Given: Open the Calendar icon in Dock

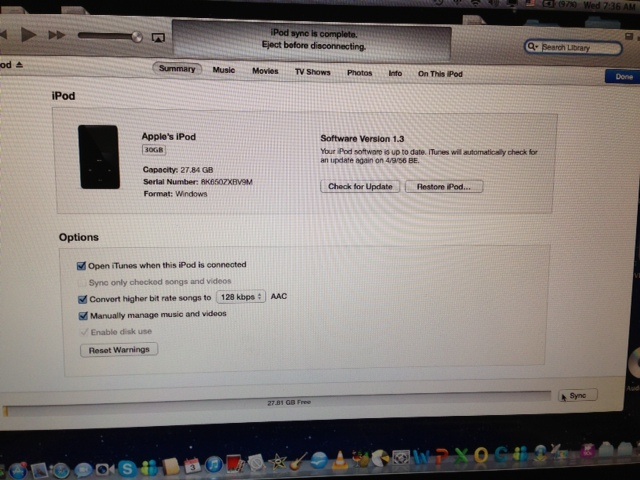Looking at the screenshot, I should tap(191, 464).
